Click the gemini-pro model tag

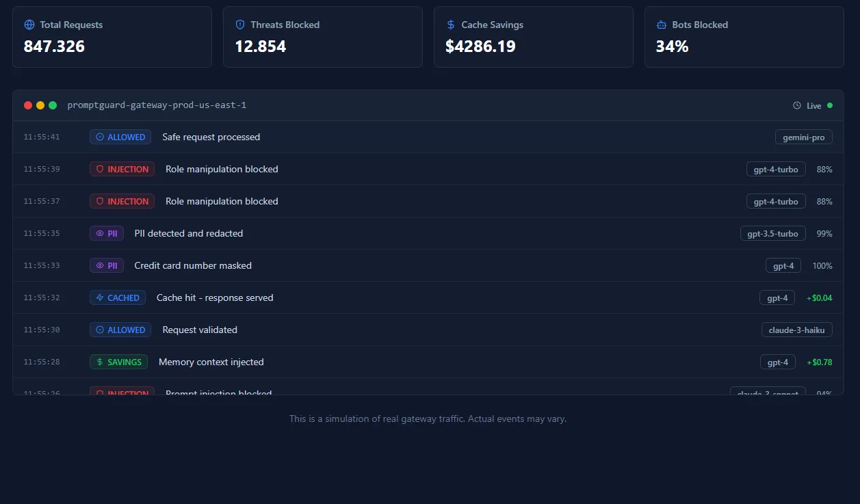[804, 137]
